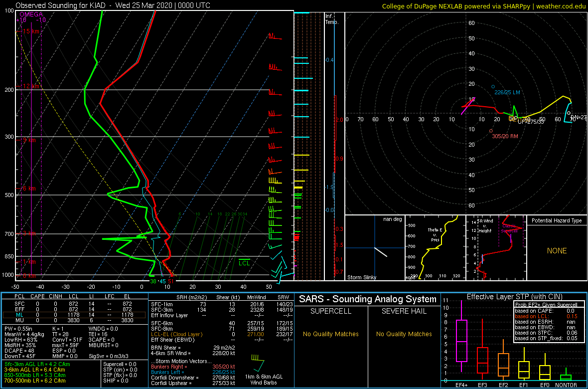
Task: Click the green LCL marker on the skew-T
Action: pyautogui.click(x=244, y=263)
